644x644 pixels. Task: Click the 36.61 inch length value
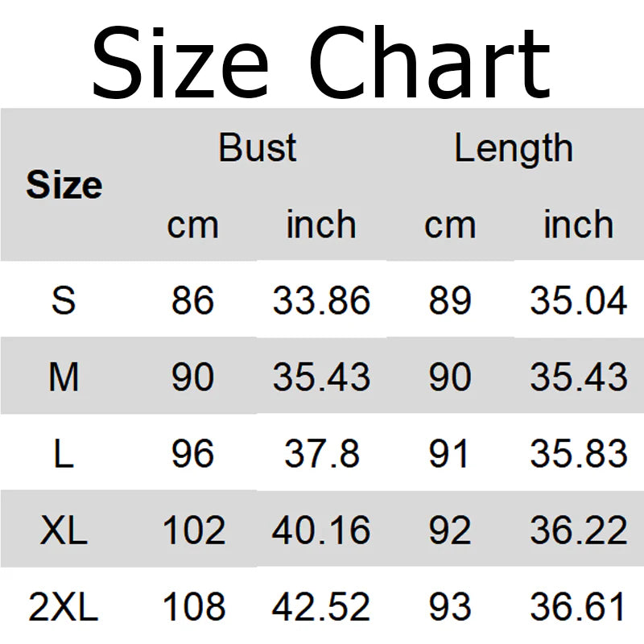coord(578,607)
